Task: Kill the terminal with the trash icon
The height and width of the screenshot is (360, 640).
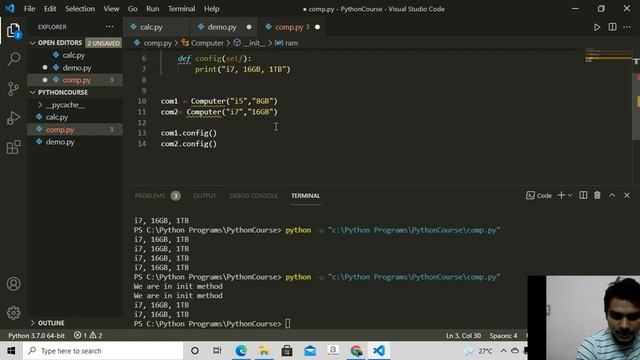Action: pos(597,196)
